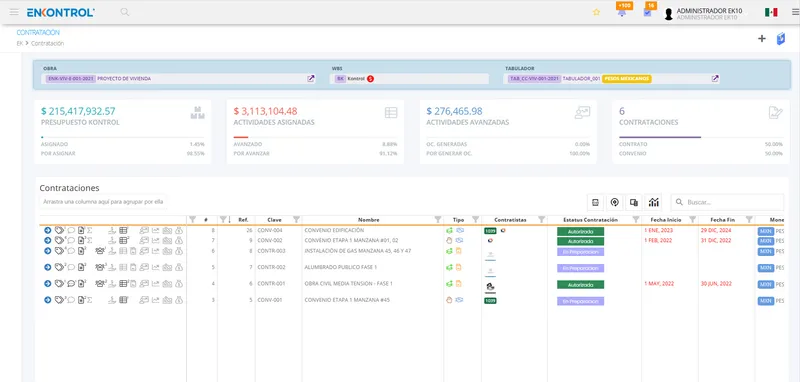
Task: Open the notifications bell with the +100 badge
Action: 622,12
